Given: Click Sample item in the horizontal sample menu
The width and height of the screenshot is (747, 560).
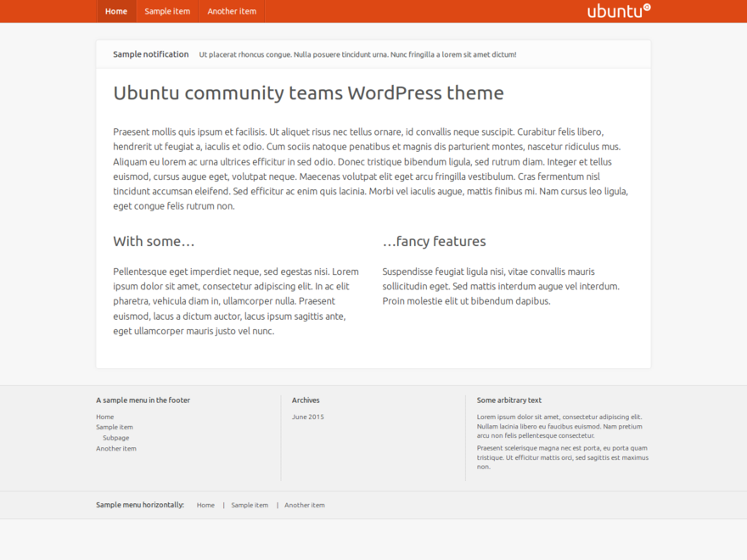Looking at the screenshot, I should tap(250, 505).
